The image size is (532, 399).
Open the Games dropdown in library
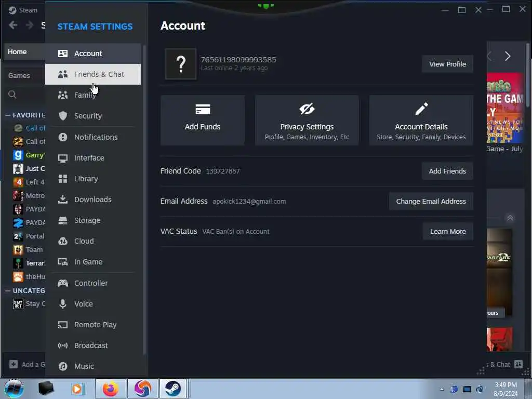tap(24, 75)
